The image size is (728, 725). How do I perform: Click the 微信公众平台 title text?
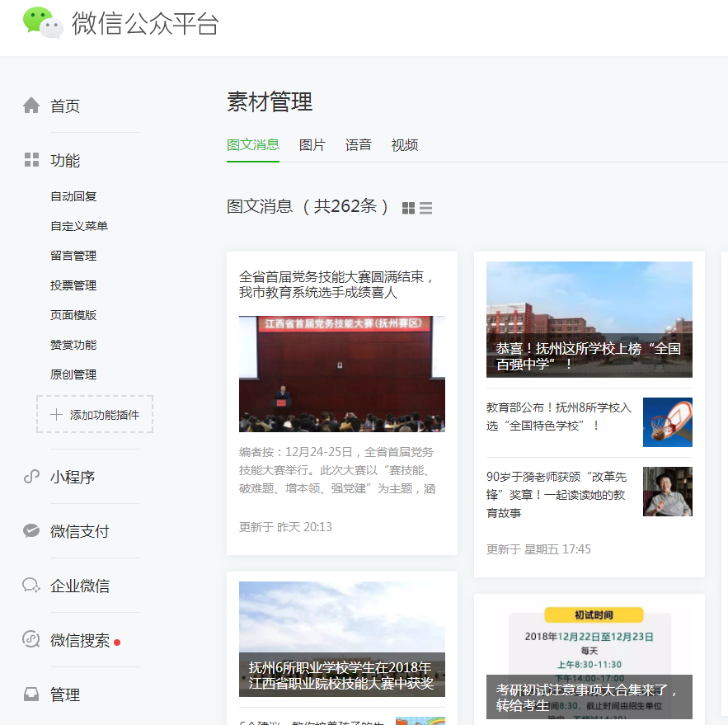(145, 23)
